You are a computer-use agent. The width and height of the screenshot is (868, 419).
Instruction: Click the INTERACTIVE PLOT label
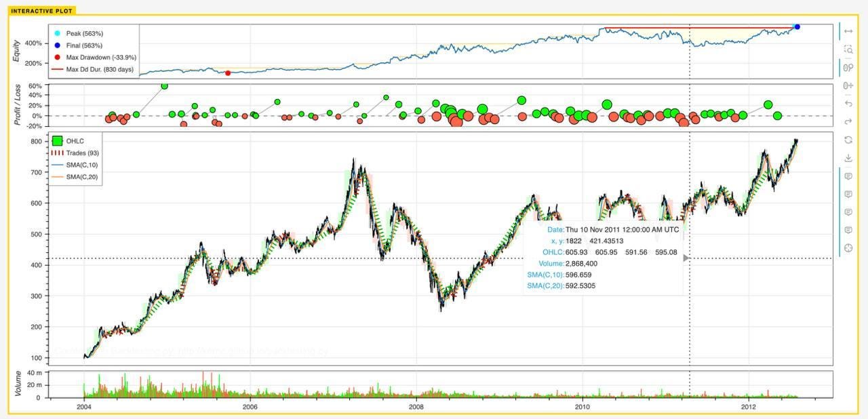click(x=42, y=11)
